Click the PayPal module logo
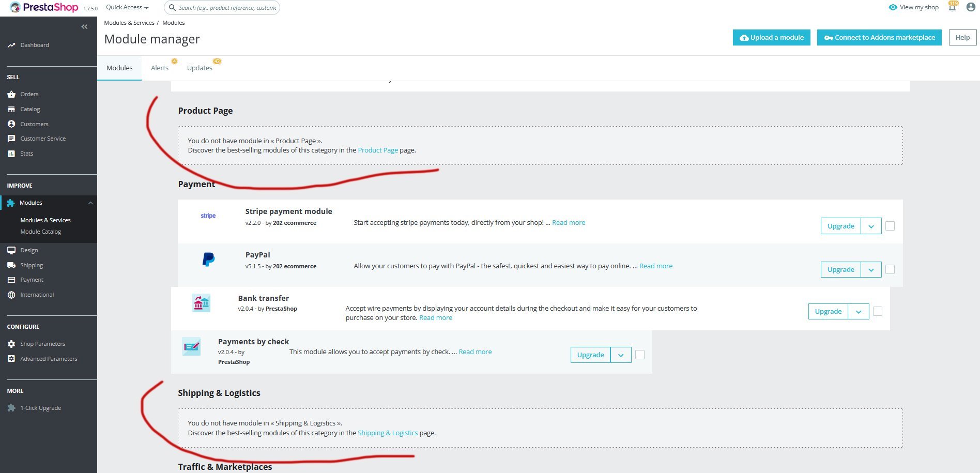 (x=208, y=259)
